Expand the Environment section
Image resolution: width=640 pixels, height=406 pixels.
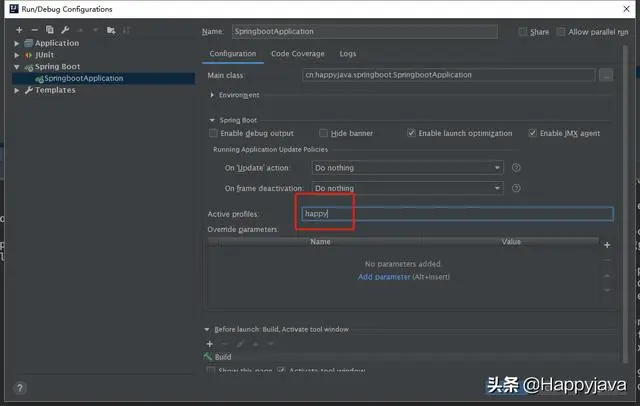pos(212,95)
